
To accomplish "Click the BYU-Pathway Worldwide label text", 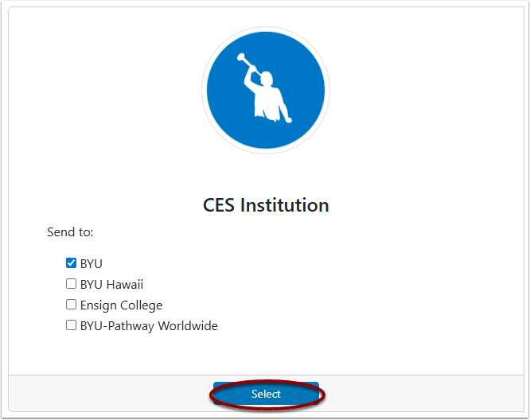I will coord(149,326).
